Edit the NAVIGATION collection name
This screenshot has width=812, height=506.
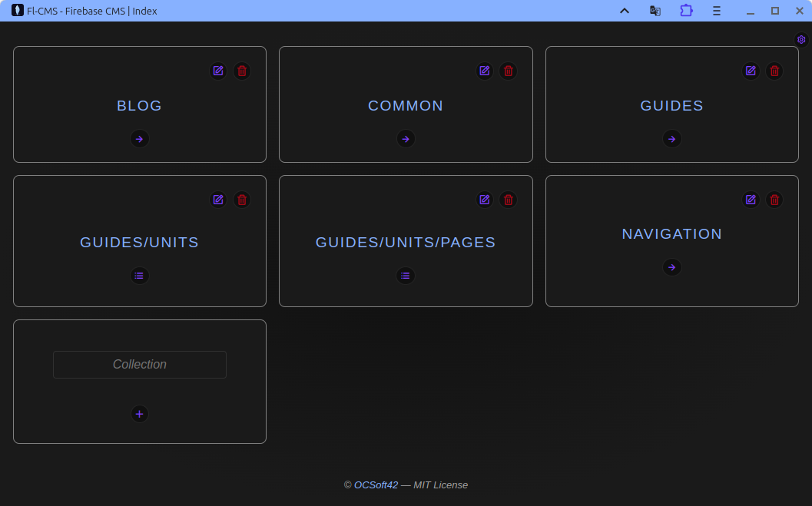[751, 200]
